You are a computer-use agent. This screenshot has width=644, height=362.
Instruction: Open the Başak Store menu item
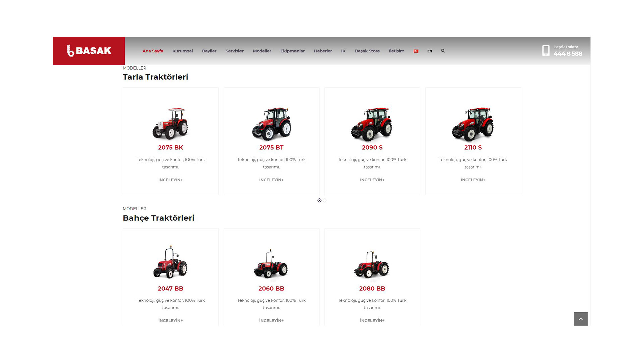367,51
